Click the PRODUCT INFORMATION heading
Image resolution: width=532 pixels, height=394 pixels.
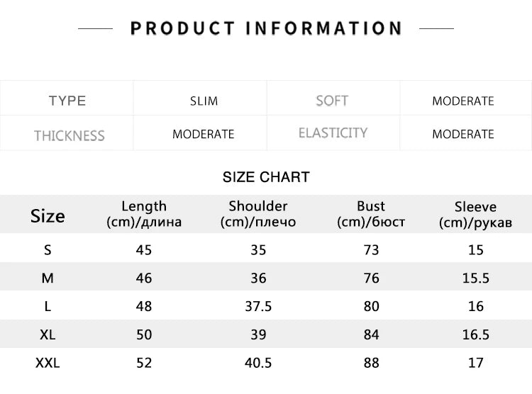pyautogui.click(x=266, y=28)
